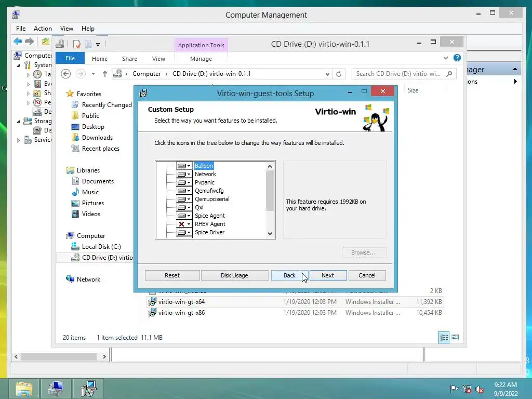Open Desktop in Favorites
Screen dimensions: 532x399
pyautogui.click(x=87, y=127)
